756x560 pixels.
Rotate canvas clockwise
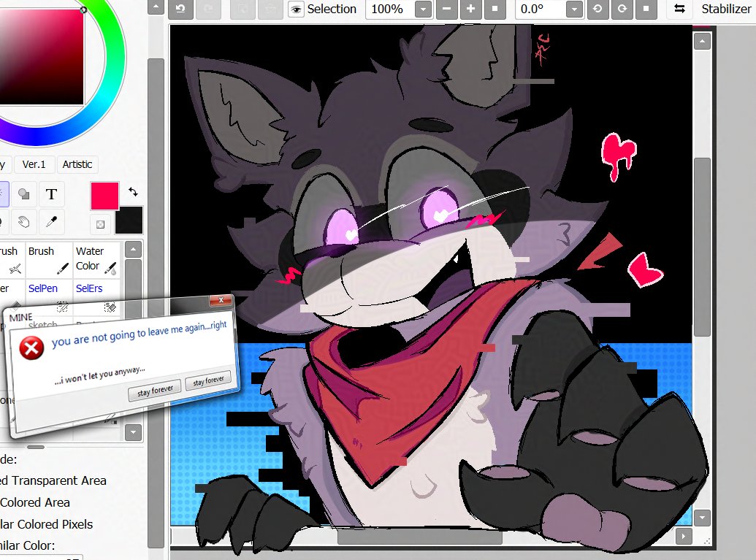[x=622, y=9]
